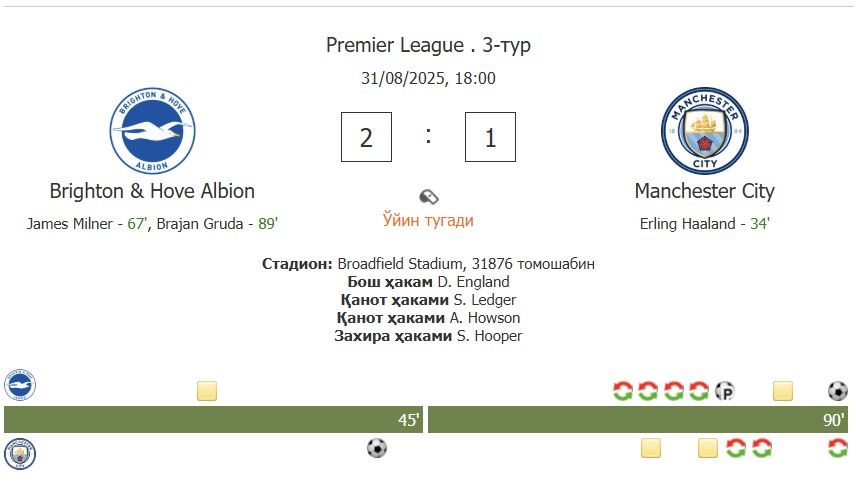The image size is (856, 497).
Task: Click Manchester City's first-half goal ball icon
Action: [x=377, y=448]
